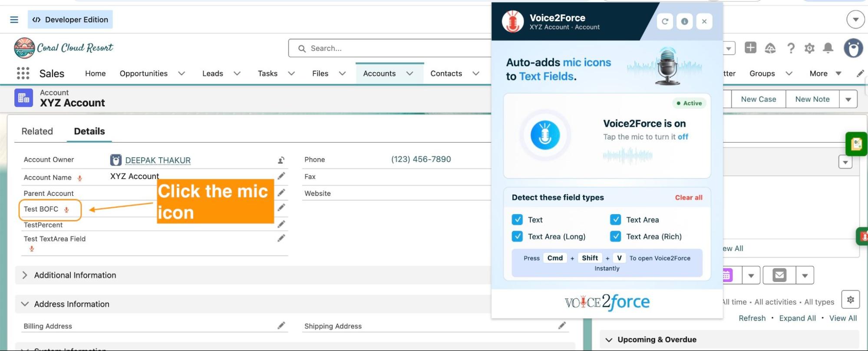Screen dimensions: 868x351
Task: Click the Refresh activity link
Action: [x=752, y=318]
